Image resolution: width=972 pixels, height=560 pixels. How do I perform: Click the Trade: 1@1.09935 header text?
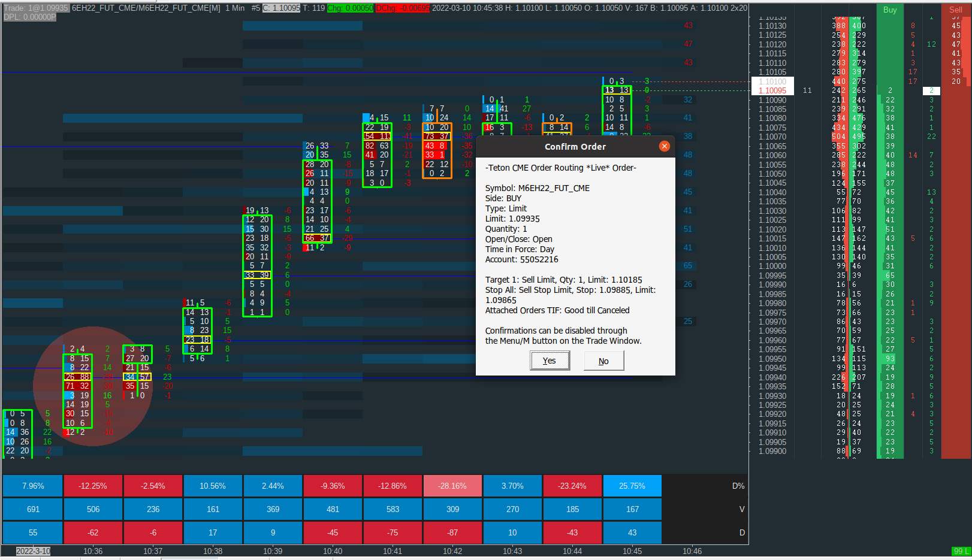(36, 8)
